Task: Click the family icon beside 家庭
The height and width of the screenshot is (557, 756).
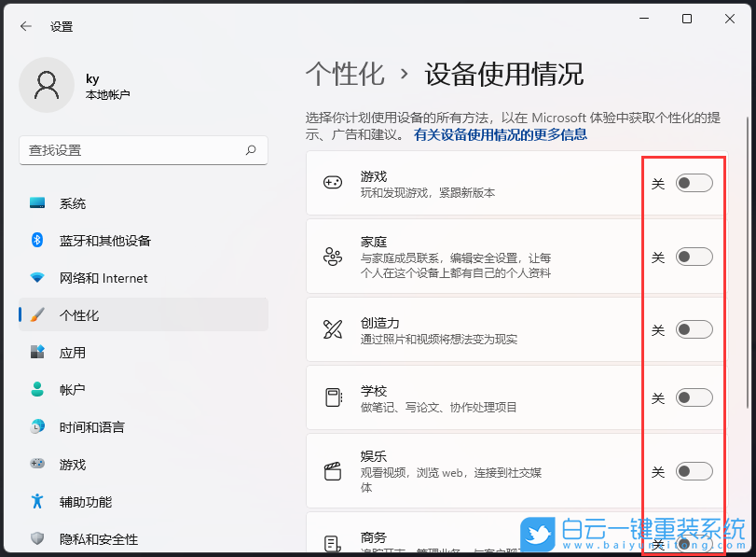Action: 332,256
